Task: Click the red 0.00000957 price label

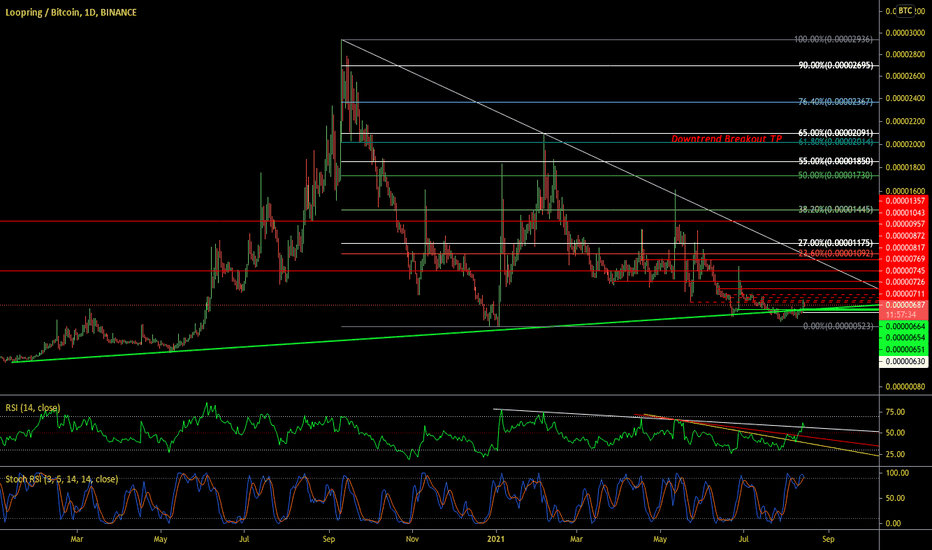Action: (904, 224)
